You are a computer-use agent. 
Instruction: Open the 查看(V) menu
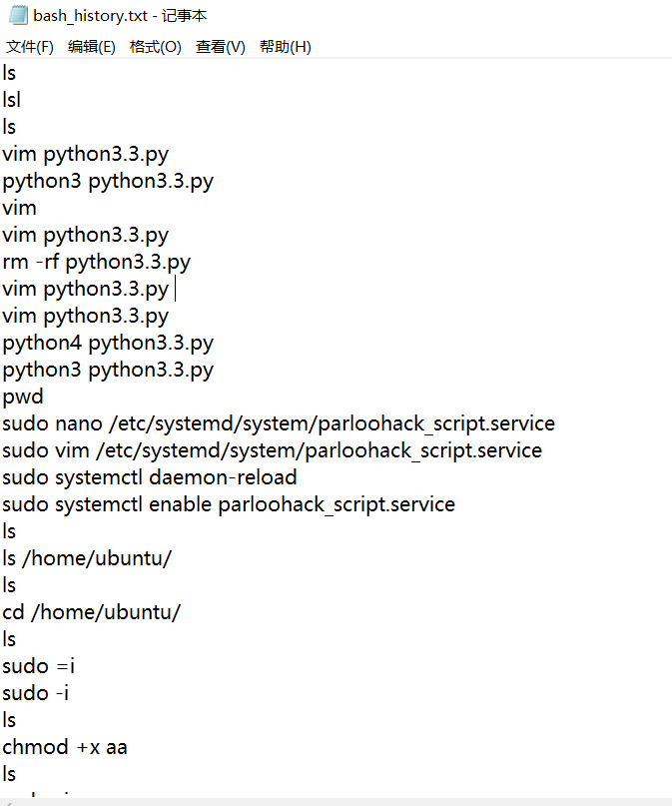(x=220, y=47)
